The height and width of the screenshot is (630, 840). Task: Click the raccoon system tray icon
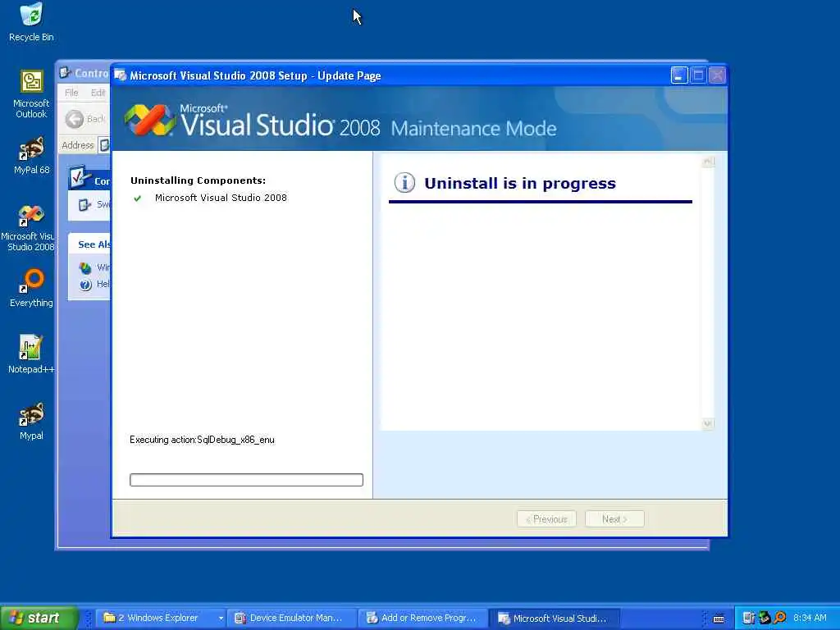[764, 619]
